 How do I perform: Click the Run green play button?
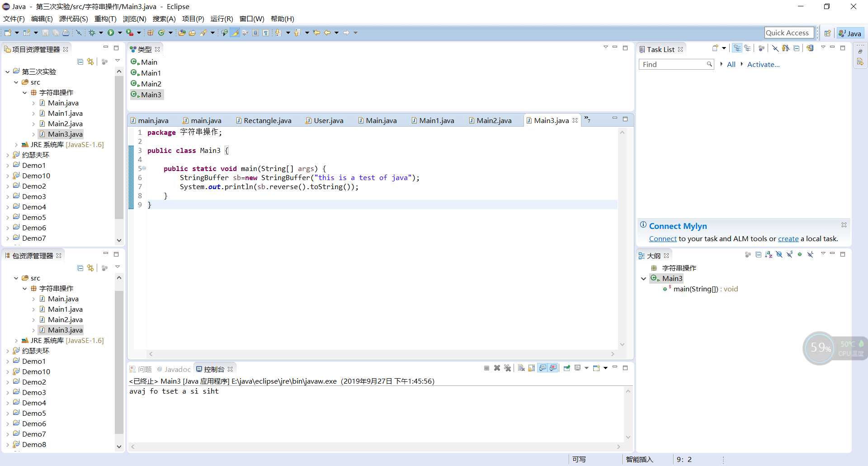tap(111, 33)
